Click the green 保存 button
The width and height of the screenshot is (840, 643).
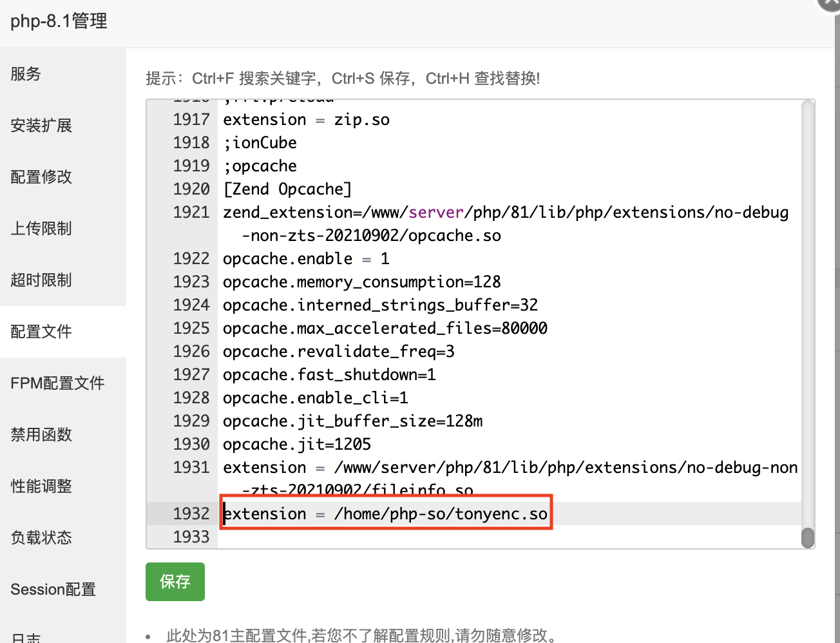175,582
